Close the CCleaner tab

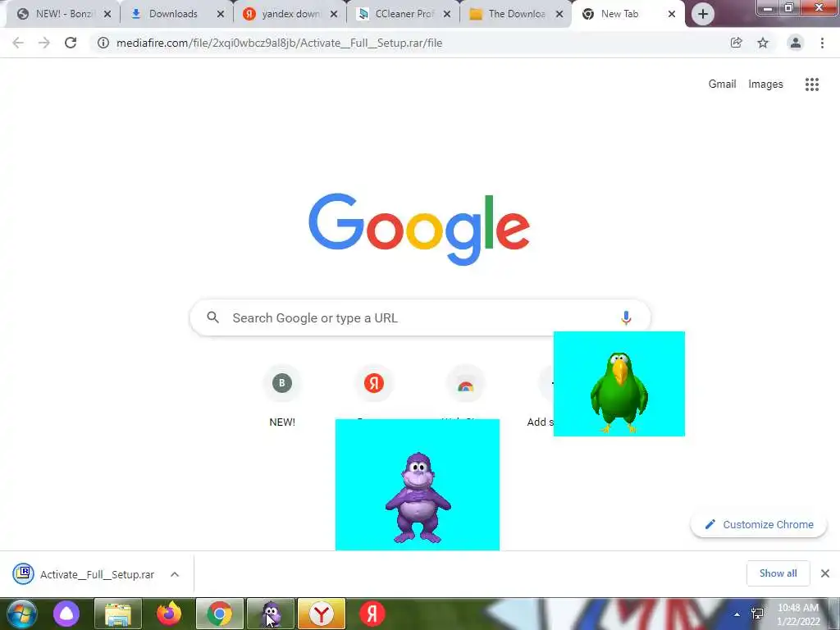coord(447,15)
